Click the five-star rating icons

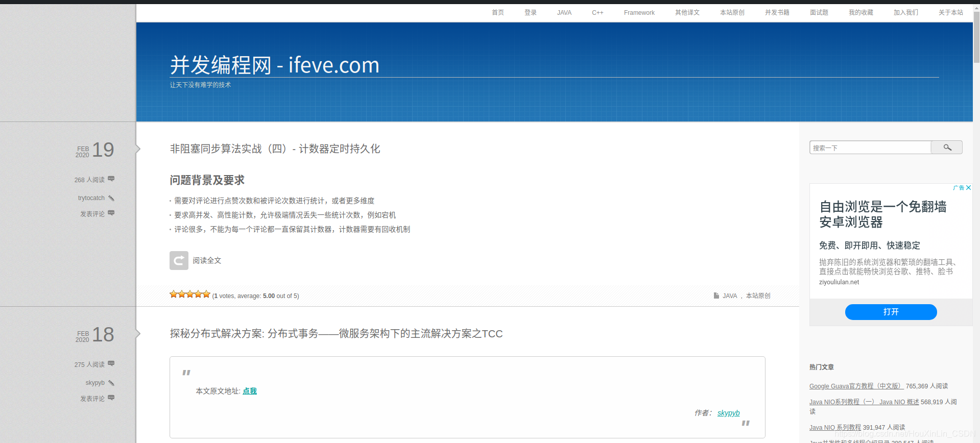pyautogui.click(x=190, y=294)
